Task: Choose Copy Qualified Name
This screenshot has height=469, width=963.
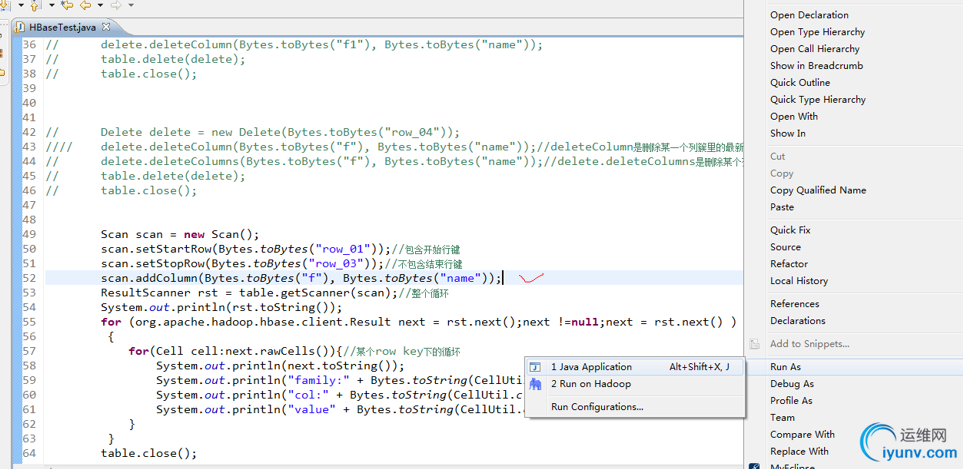Action: click(x=818, y=190)
